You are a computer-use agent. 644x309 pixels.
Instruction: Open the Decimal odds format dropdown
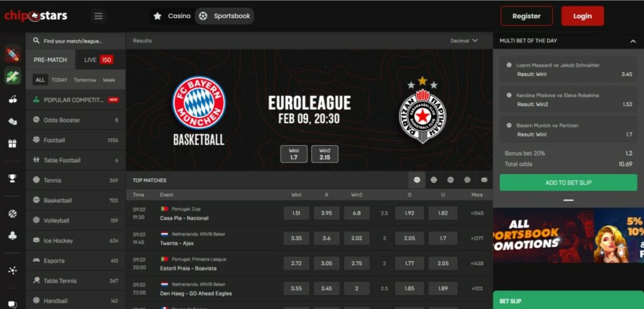pos(464,41)
